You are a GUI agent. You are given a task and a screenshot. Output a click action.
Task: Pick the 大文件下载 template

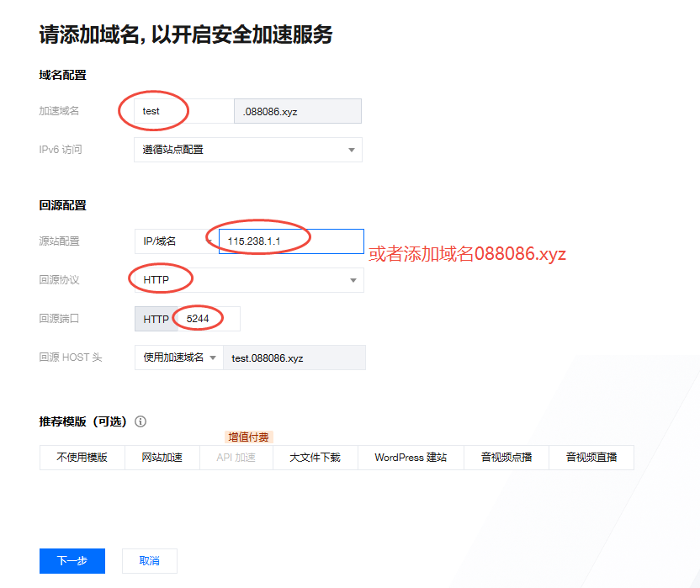click(x=315, y=458)
